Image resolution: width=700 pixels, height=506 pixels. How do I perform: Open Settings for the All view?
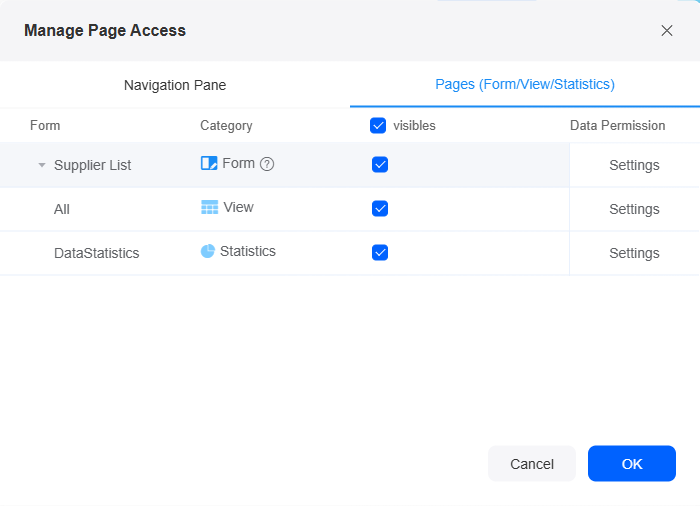click(634, 209)
